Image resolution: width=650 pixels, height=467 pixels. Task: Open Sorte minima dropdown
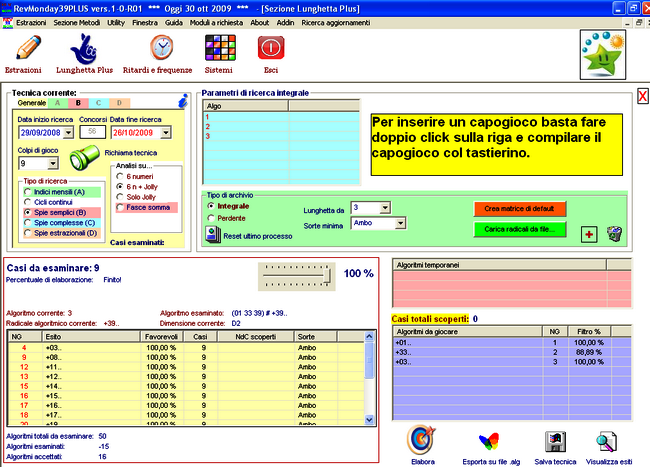click(x=400, y=223)
